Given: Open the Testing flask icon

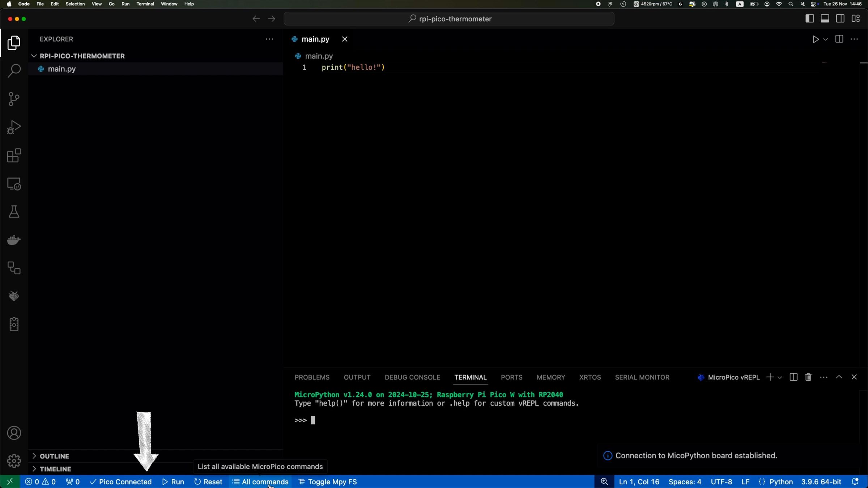Looking at the screenshot, I should click(14, 212).
